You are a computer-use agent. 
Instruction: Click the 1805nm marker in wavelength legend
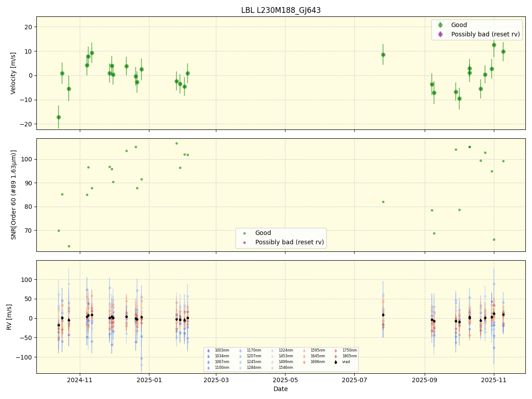tap(336, 356)
